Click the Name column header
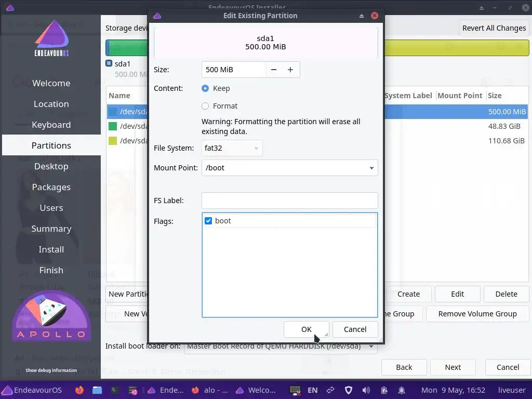Viewport: 532px width, 399px height. coord(119,96)
